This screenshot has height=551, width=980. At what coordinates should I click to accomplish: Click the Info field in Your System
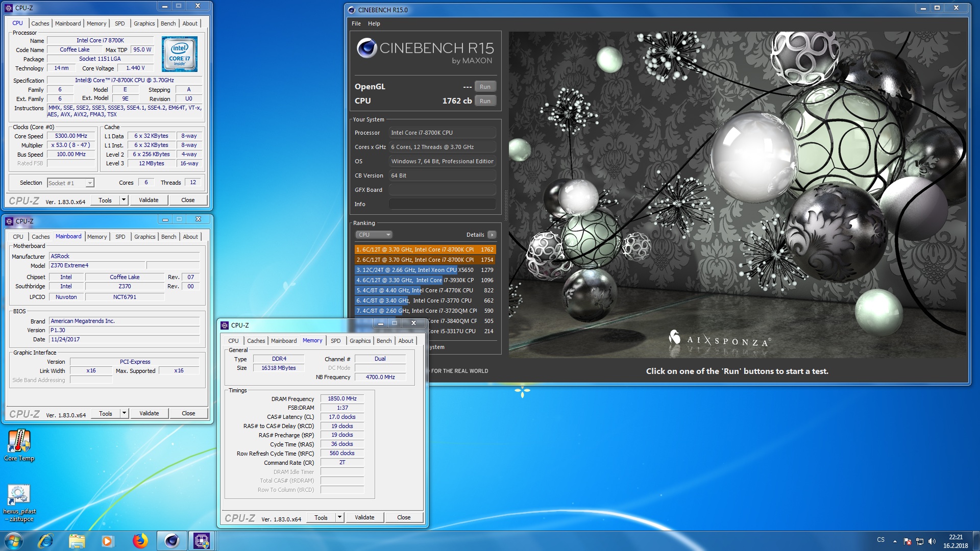click(x=443, y=204)
